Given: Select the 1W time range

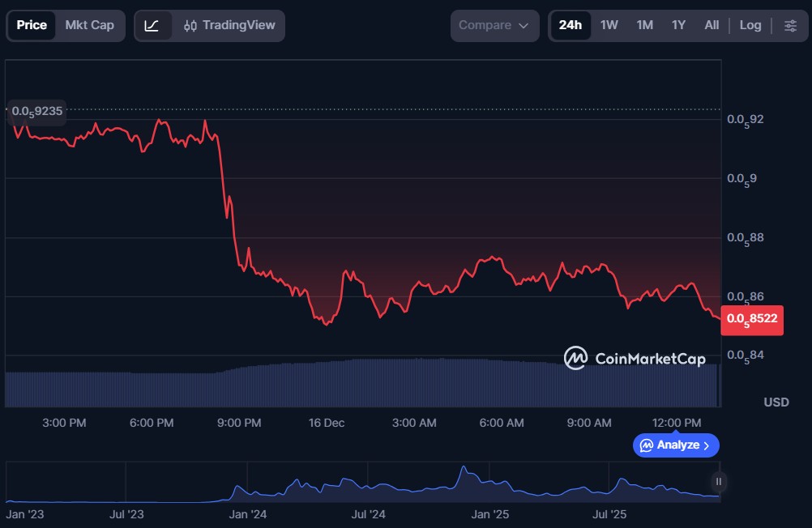Looking at the screenshot, I should (x=609, y=25).
